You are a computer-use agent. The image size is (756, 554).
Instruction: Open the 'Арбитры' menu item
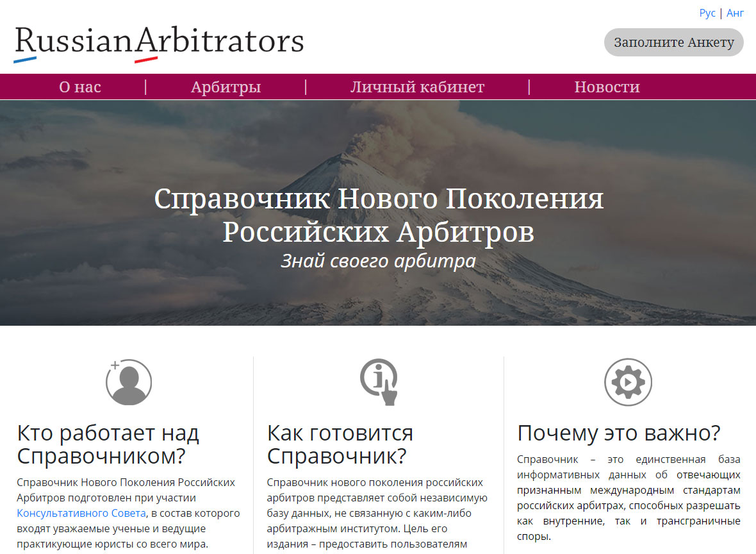click(x=226, y=87)
